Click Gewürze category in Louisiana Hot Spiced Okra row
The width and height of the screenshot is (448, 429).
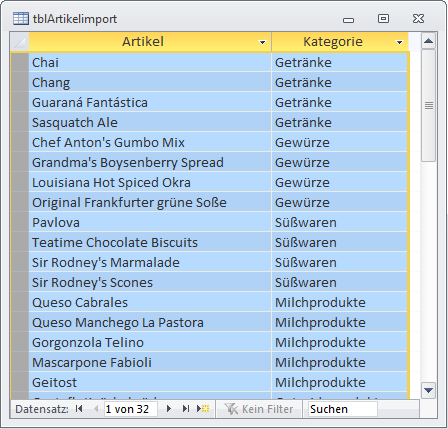[340, 182]
